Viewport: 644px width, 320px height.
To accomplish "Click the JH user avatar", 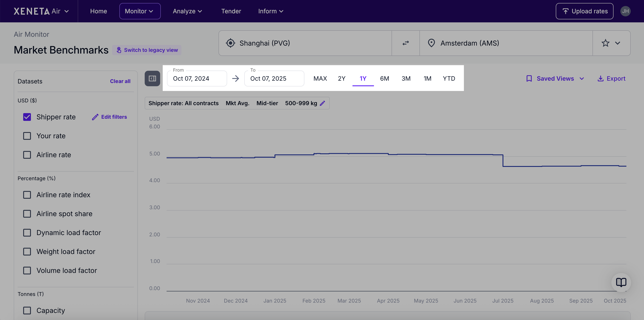I will (625, 11).
